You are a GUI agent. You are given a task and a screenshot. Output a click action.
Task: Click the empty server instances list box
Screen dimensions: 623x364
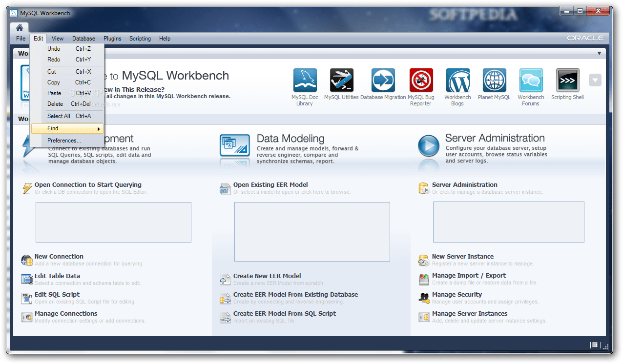point(509,222)
